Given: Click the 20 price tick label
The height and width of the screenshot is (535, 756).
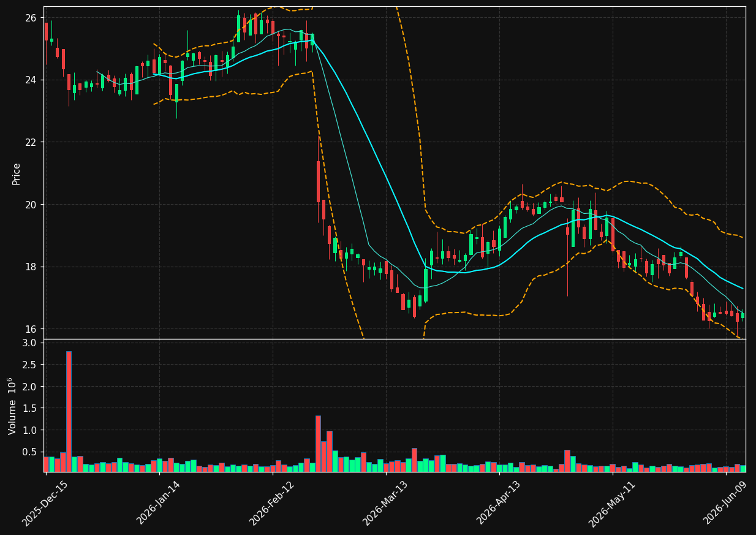Looking at the screenshot, I should pyautogui.click(x=31, y=205).
